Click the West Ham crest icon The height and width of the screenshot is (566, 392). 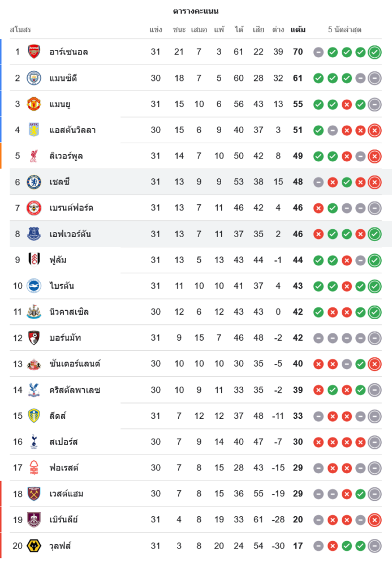(x=34, y=494)
